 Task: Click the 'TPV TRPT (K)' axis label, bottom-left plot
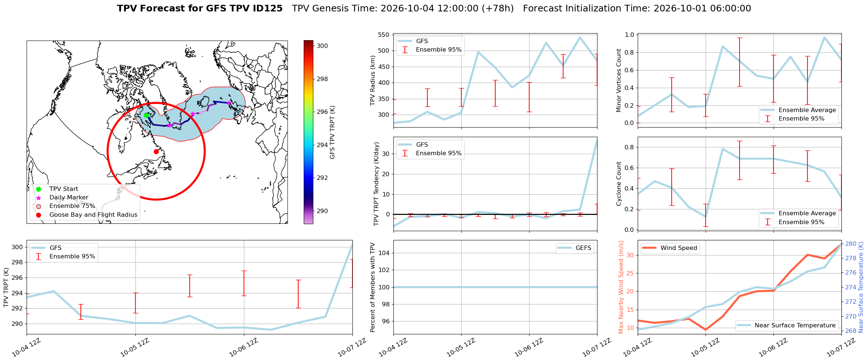(x=6, y=288)
